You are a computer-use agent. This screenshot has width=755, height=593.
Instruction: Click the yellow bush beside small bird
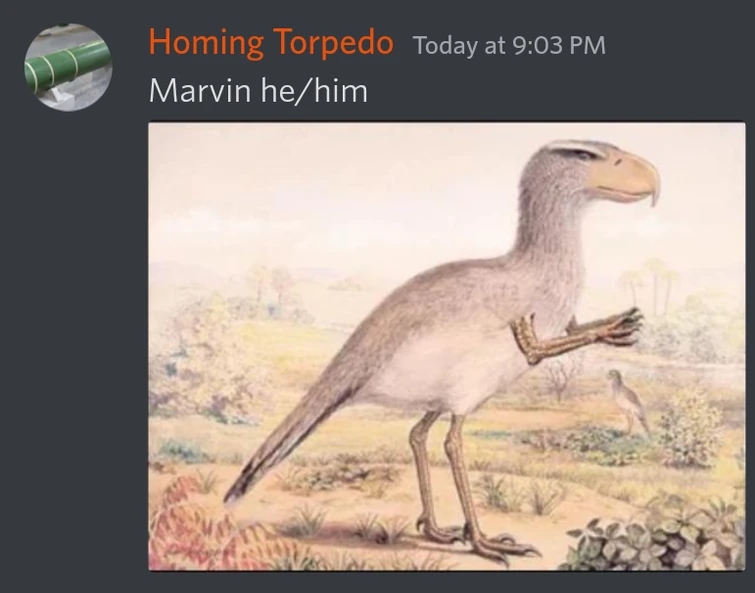coord(690,428)
